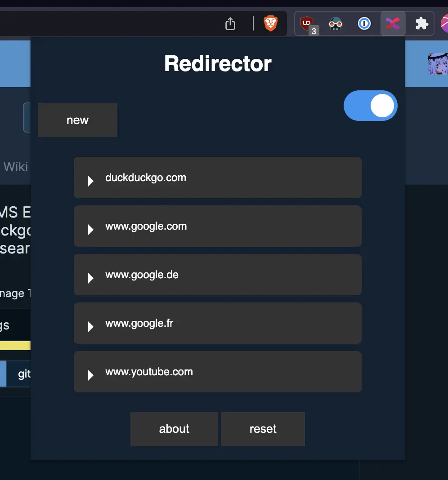Select the www.google.fr text label
The image size is (448, 480).
[x=139, y=324]
